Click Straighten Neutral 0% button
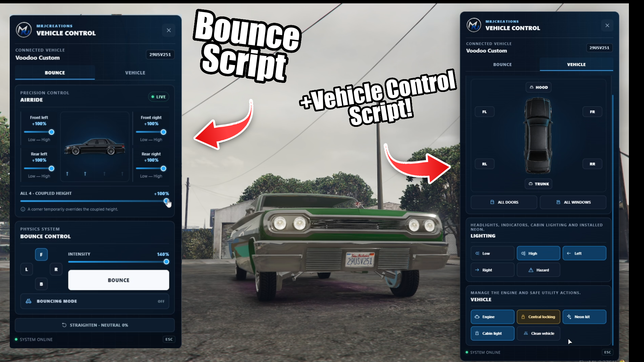The width and height of the screenshot is (644, 362). point(95,325)
